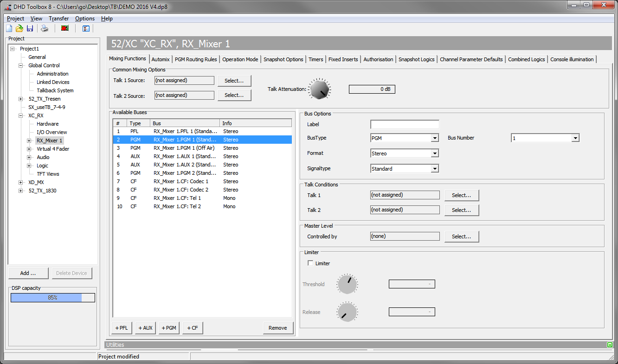The width and height of the screenshot is (618, 364).
Task: Toggle selection of the PFL bus row
Action: 186,131
